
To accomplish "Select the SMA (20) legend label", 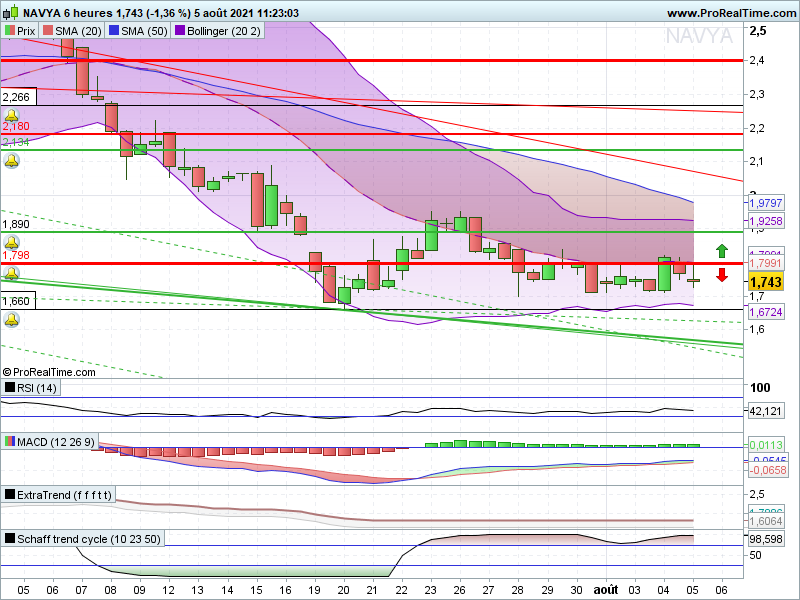I will [x=78, y=31].
